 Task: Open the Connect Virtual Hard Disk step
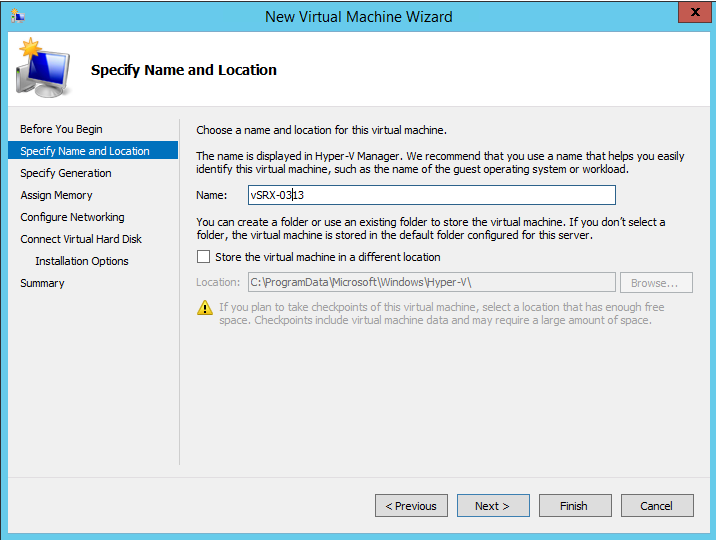81,239
